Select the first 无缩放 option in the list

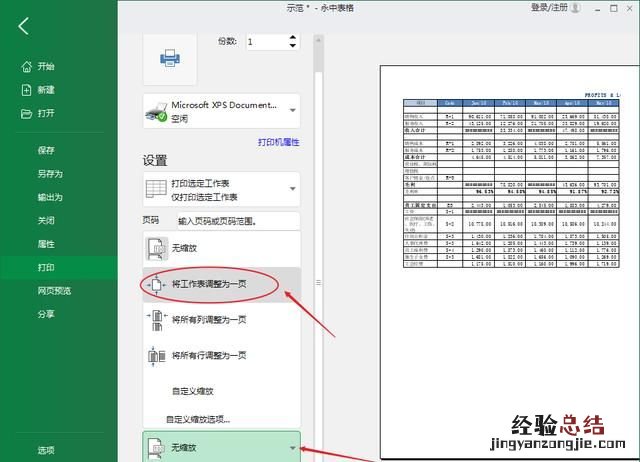(x=222, y=248)
